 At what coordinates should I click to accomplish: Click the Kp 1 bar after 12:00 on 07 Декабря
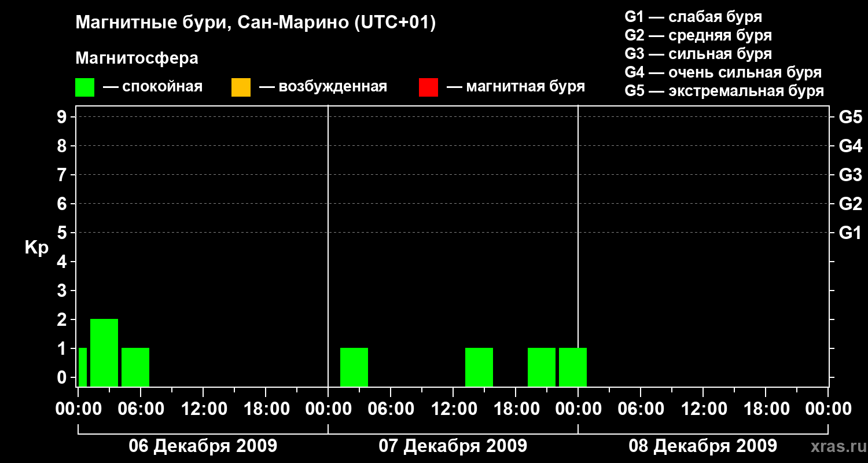479,367
